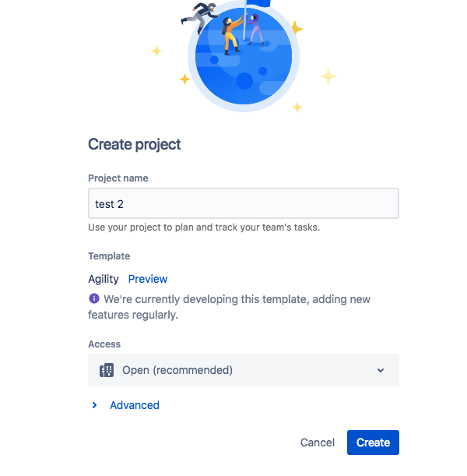Click the "Agility" template name
Screen dimensions: 467x476
pyautogui.click(x=104, y=279)
